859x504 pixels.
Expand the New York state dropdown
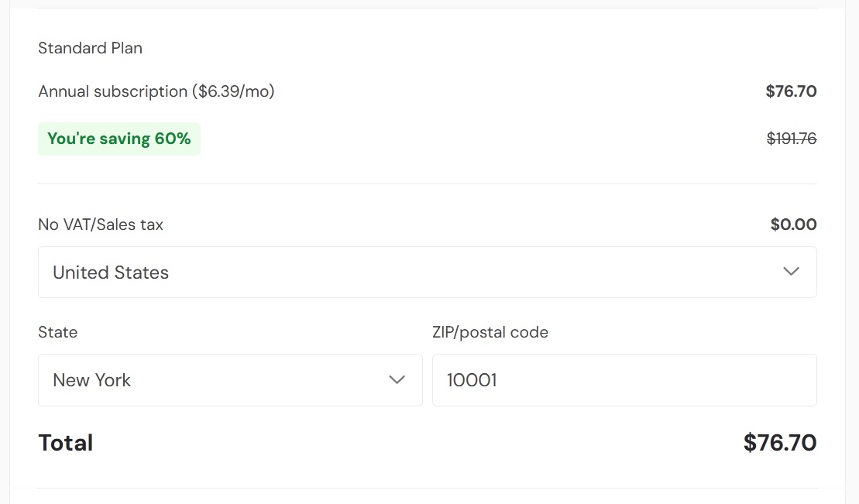point(230,380)
